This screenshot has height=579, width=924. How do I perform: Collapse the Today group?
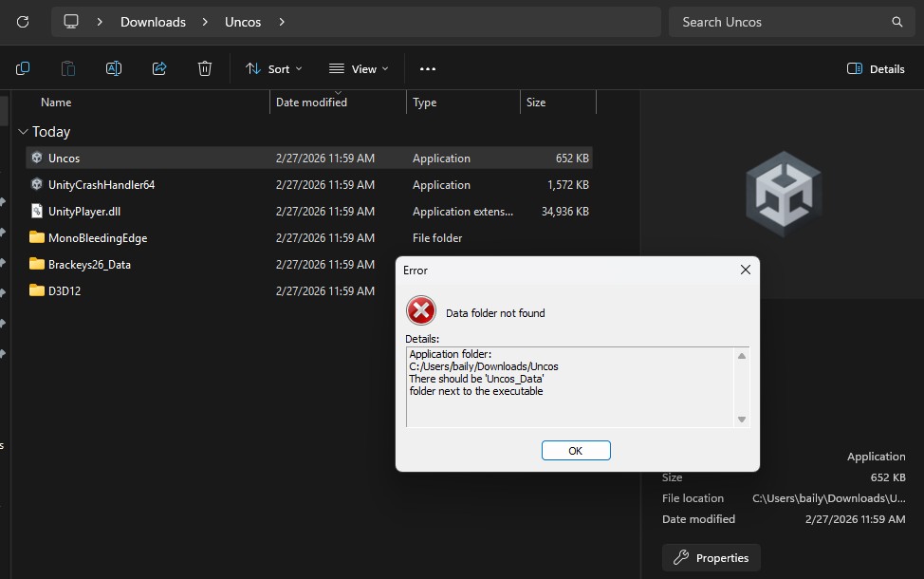tap(24, 132)
